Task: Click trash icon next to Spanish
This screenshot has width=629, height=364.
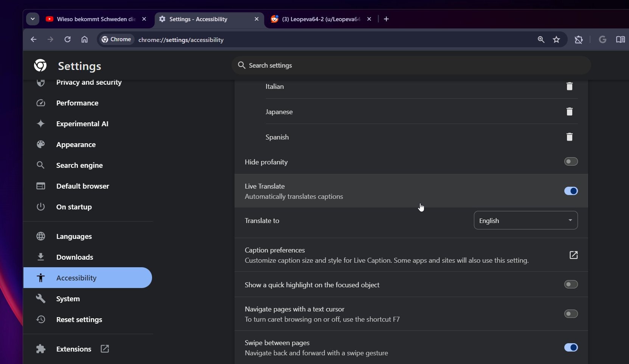Action: point(569,137)
